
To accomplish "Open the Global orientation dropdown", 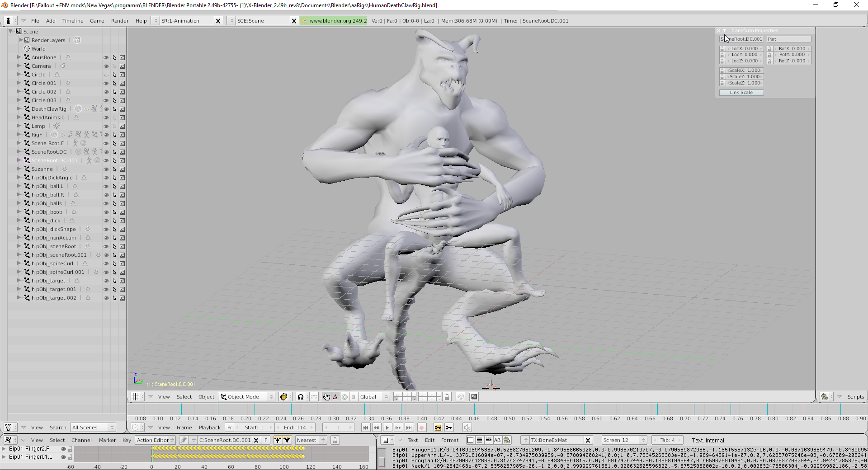I will pyautogui.click(x=373, y=397).
